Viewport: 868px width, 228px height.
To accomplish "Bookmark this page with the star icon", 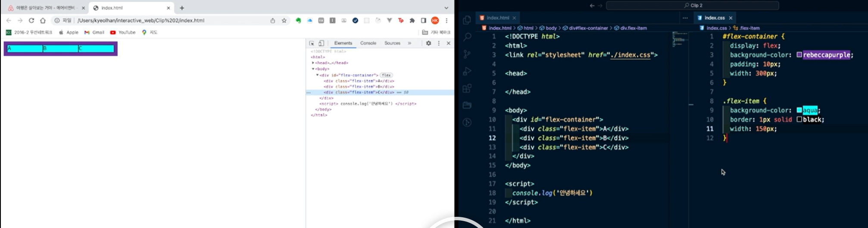I will (x=284, y=20).
